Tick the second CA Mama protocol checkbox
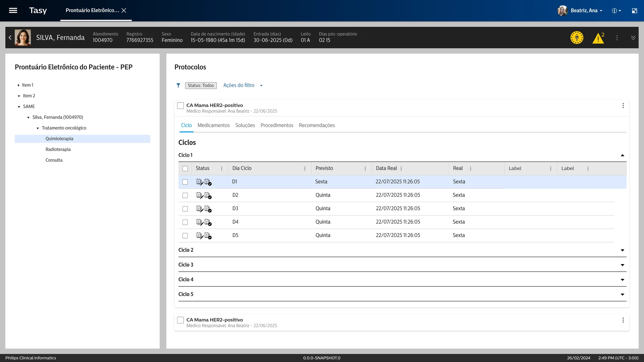Viewport: 644px width, 362px height. [x=180, y=320]
